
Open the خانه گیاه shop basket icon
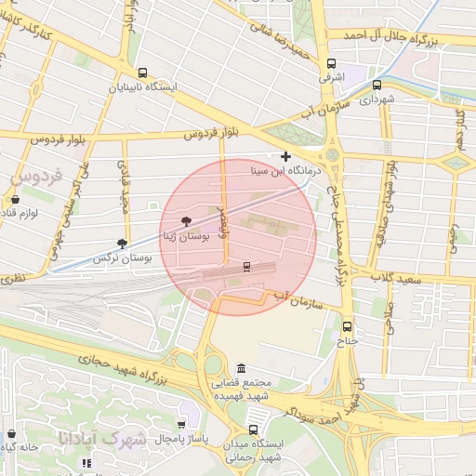tap(11, 433)
